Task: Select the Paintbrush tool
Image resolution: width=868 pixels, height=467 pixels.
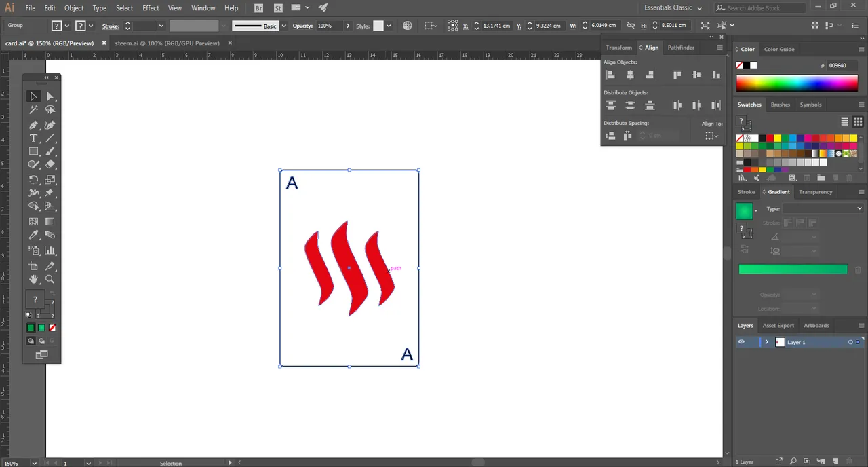Action: 50,151
